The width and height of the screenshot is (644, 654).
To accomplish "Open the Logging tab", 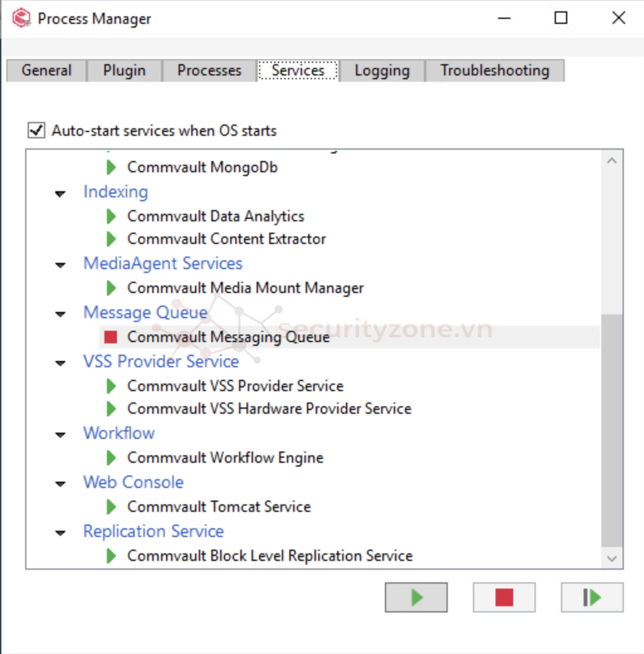I will point(382,70).
